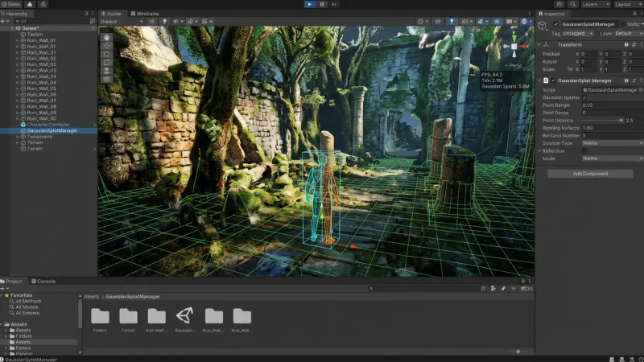The width and height of the screenshot is (644, 362).
Task: Toggle the scene grid visibility button
Action: point(497,22)
